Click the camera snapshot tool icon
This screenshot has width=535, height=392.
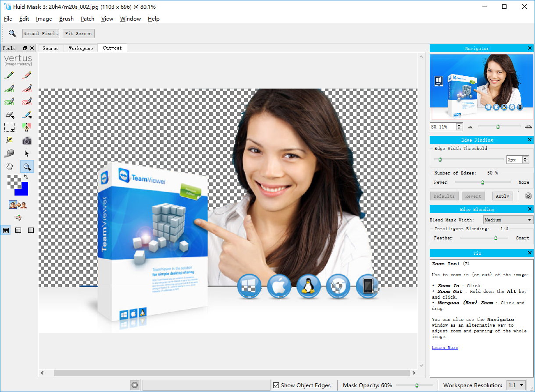[x=27, y=141]
